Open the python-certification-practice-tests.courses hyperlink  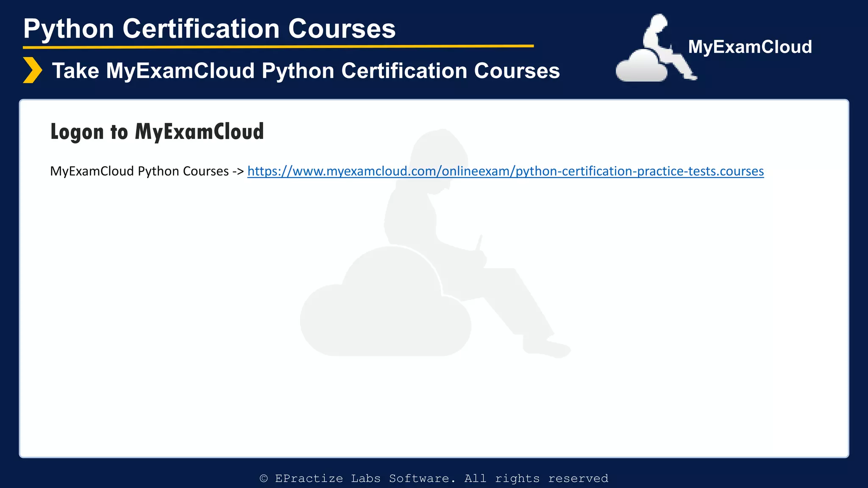click(x=505, y=171)
